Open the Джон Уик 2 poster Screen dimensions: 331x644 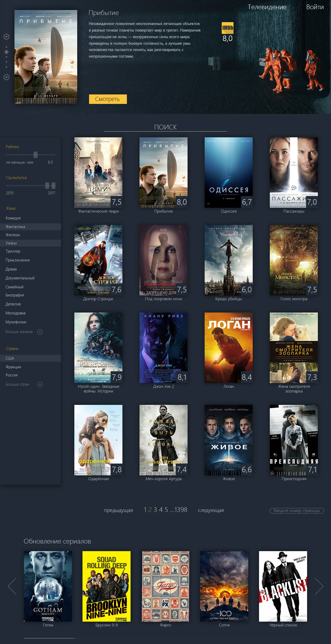point(163,348)
